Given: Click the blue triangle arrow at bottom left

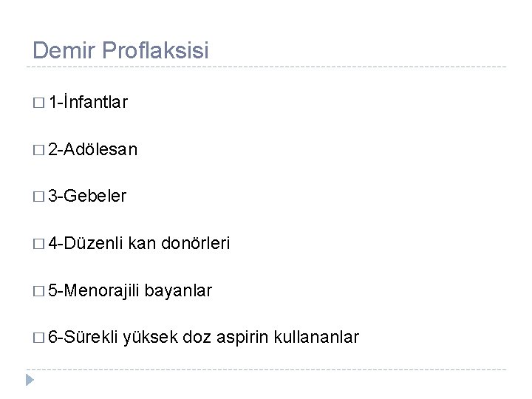Looking at the screenshot, I should click(x=30, y=380).
